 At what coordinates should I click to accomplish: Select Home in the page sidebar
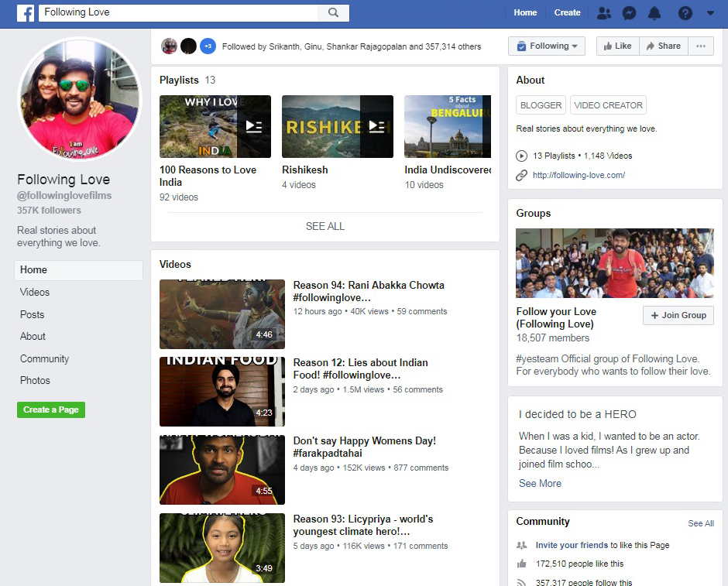pyautogui.click(x=78, y=270)
